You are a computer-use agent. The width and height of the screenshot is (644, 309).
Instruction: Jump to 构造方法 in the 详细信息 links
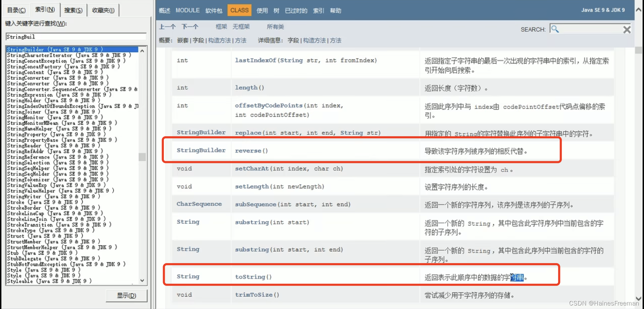click(314, 40)
